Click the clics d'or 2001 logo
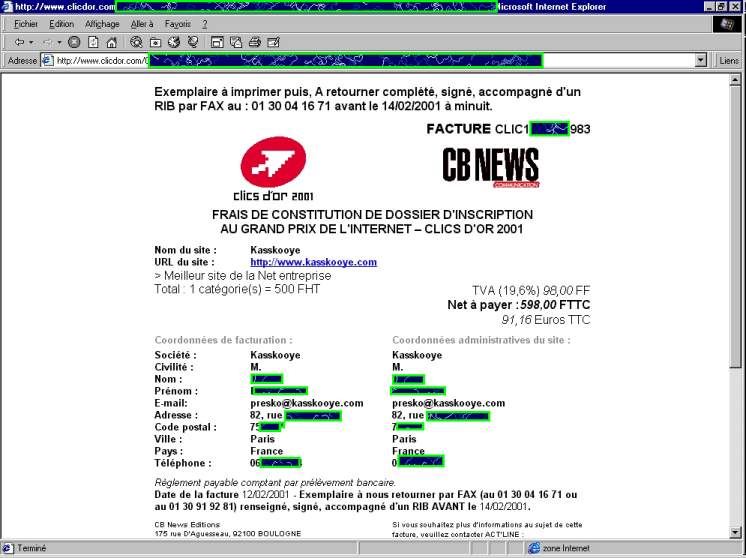The height and width of the screenshot is (558, 746). [273, 169]
